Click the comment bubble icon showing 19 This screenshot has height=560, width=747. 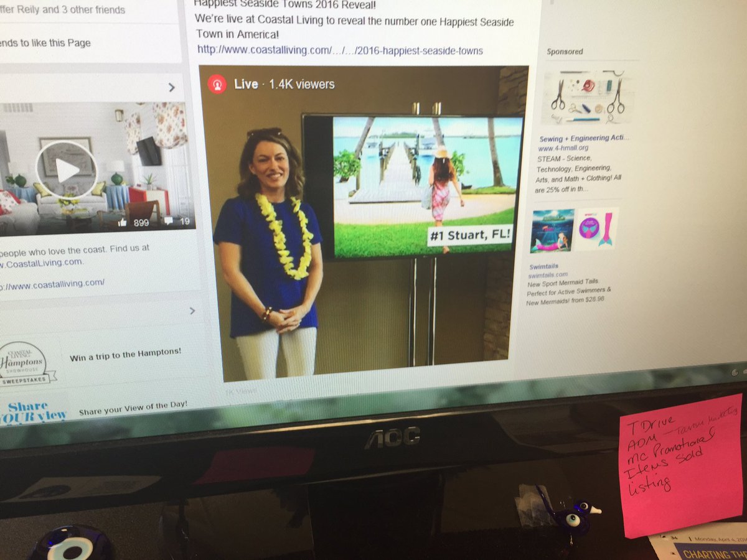pos(168,222)
